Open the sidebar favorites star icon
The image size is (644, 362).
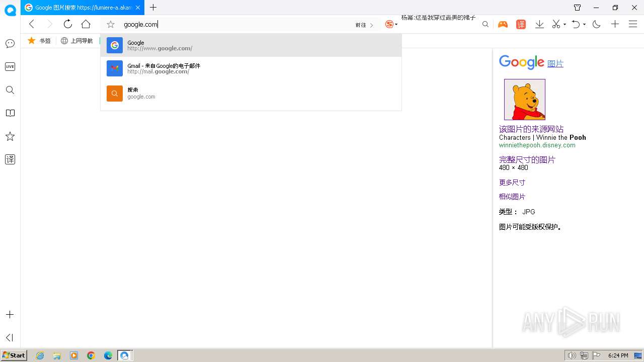click(x=10, y=136)
